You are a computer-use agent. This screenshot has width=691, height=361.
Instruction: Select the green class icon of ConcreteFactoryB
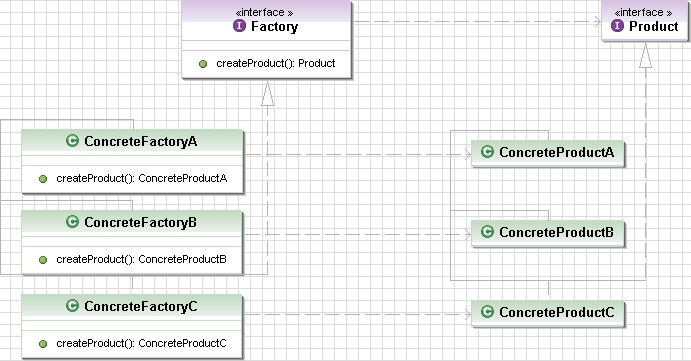(72, 221)
